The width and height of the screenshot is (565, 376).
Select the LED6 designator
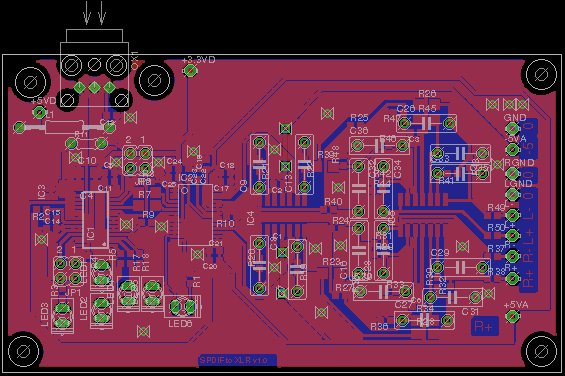(180, 324)
